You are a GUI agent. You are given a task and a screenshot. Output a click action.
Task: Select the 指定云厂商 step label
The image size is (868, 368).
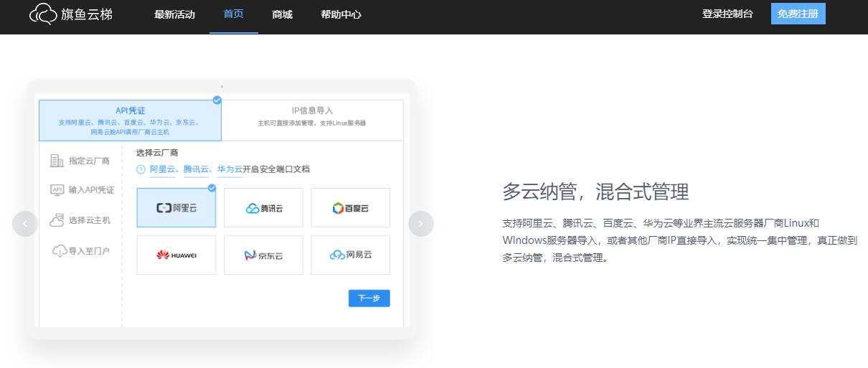point(90,161)
